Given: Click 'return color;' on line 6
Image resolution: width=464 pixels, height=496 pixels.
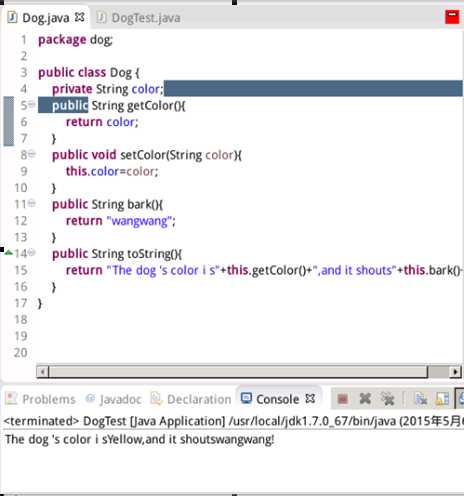Looking at the screenshot, I should (102, 122).
